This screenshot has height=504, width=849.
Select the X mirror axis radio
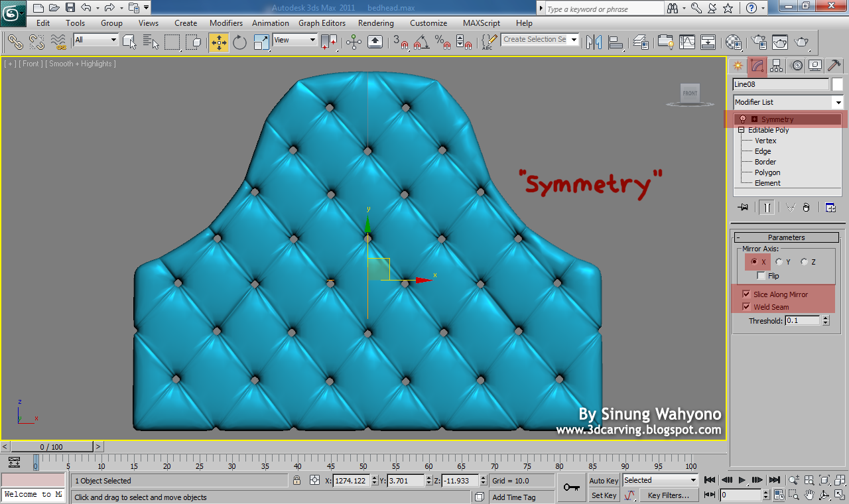tap(753, 262)
